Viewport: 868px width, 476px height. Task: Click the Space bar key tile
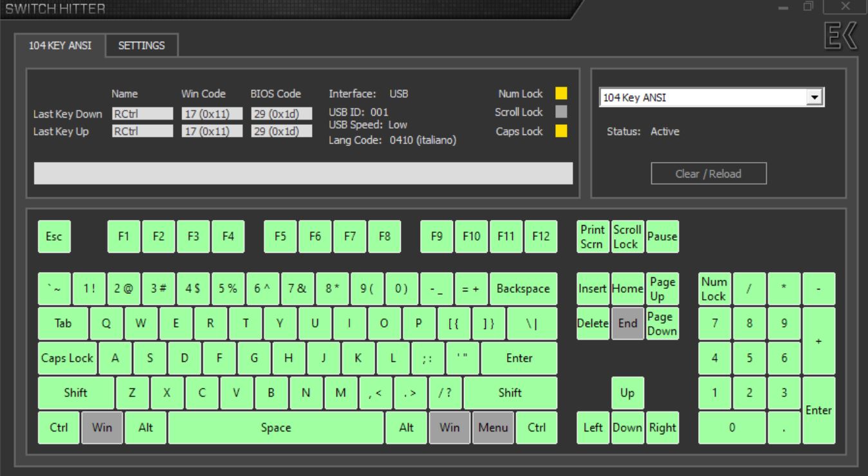275,428
